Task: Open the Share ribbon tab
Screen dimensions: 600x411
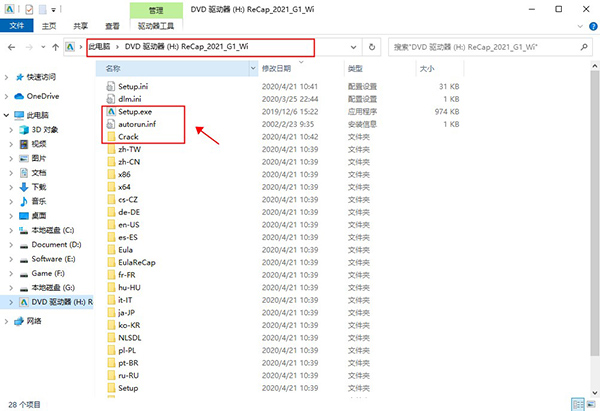Action: click(x=81, y=26)
